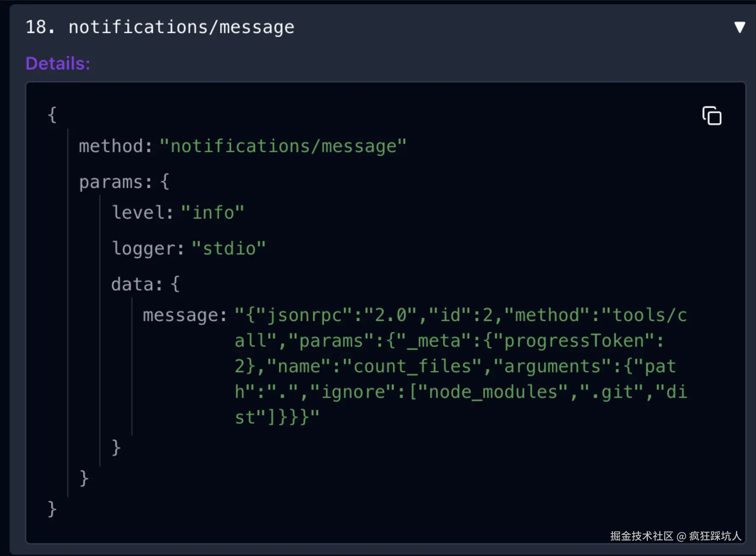Image resolution: width=756 pixels, height=556 pixels.
Task: Copy the JSON details to clipboard
Action: tap(712, 116)
